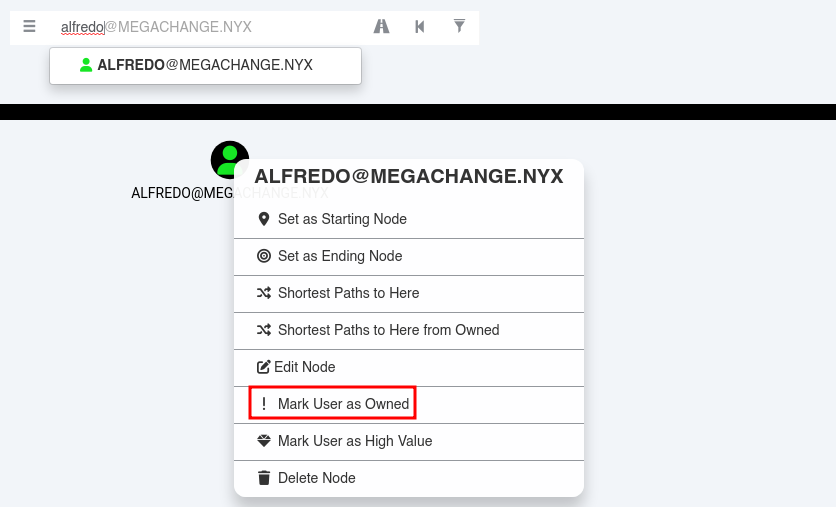
Task: Focus the node search input field
Action: click(x=200, y=27)
